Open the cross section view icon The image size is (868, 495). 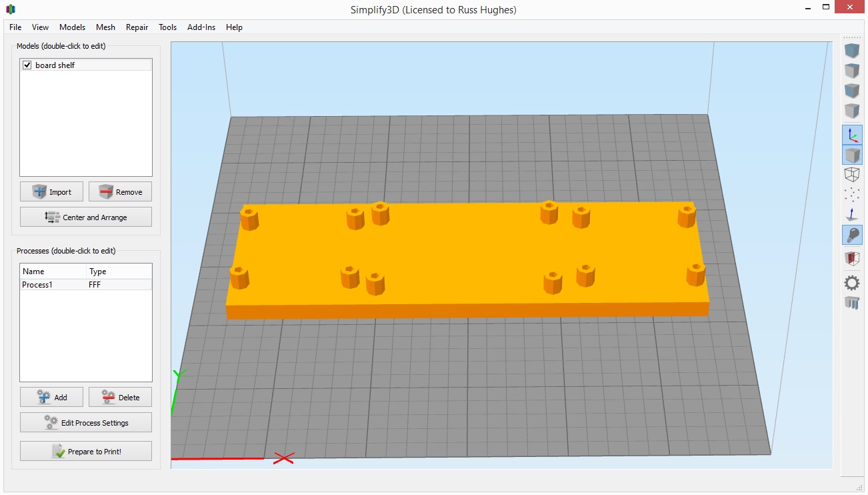[x=852, y=258]
